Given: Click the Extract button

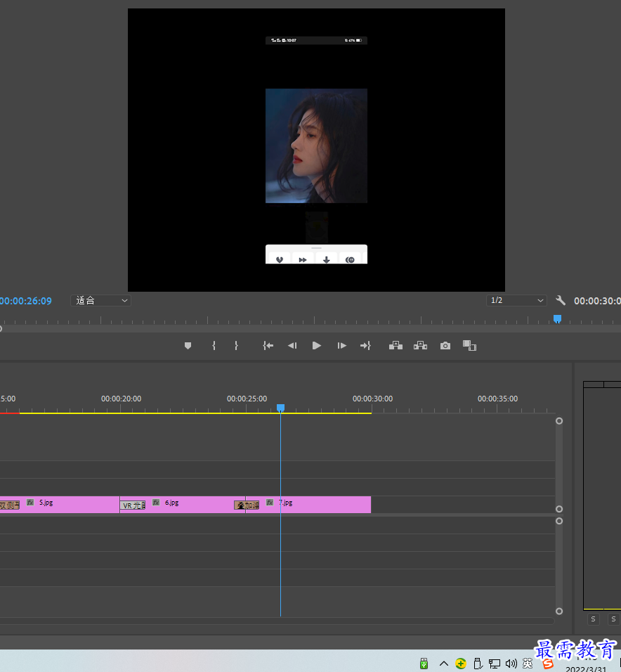Looking at the screenshot, I should 421,346.
